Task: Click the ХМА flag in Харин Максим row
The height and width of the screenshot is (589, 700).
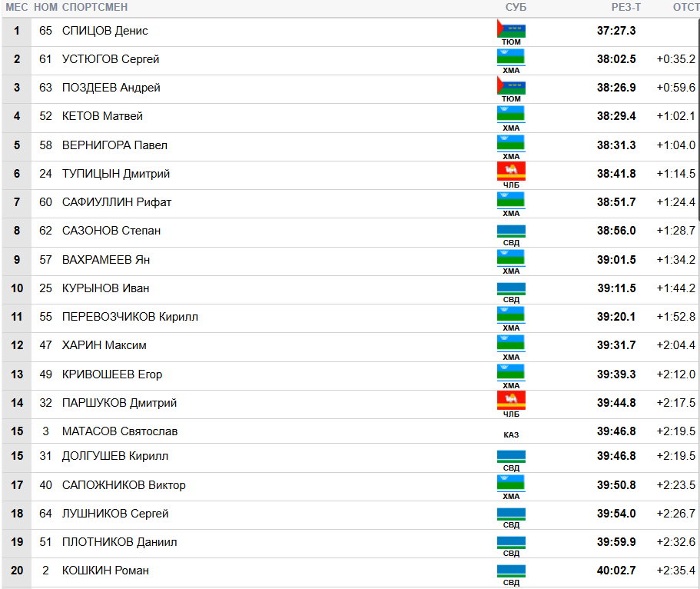Action: pyautogui.click(x=511, y=343)
